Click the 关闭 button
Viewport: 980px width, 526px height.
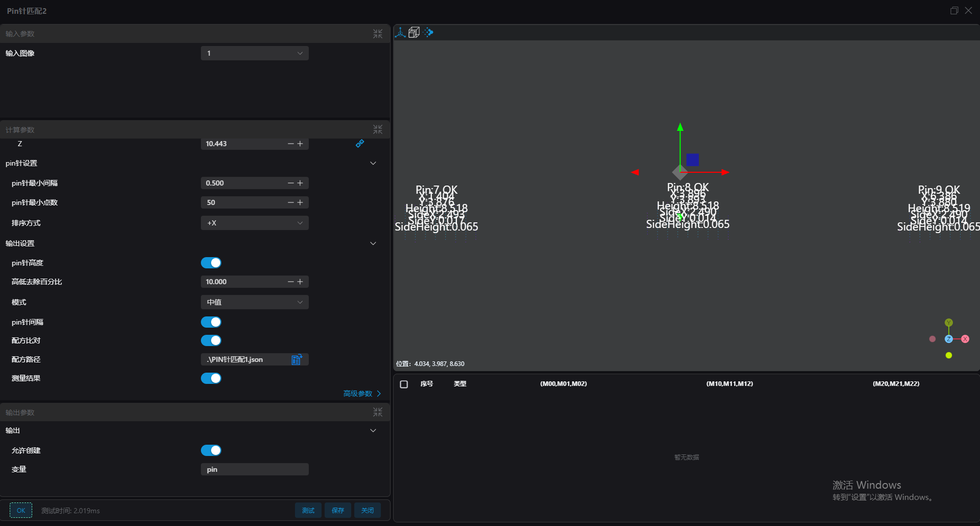point(368,510)
